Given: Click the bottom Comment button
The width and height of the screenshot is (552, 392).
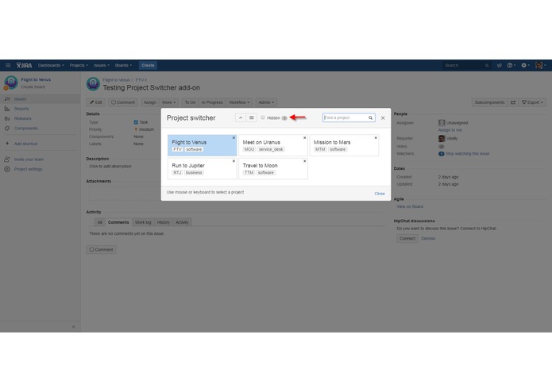Looking at the screenshot, I should 102,250.
